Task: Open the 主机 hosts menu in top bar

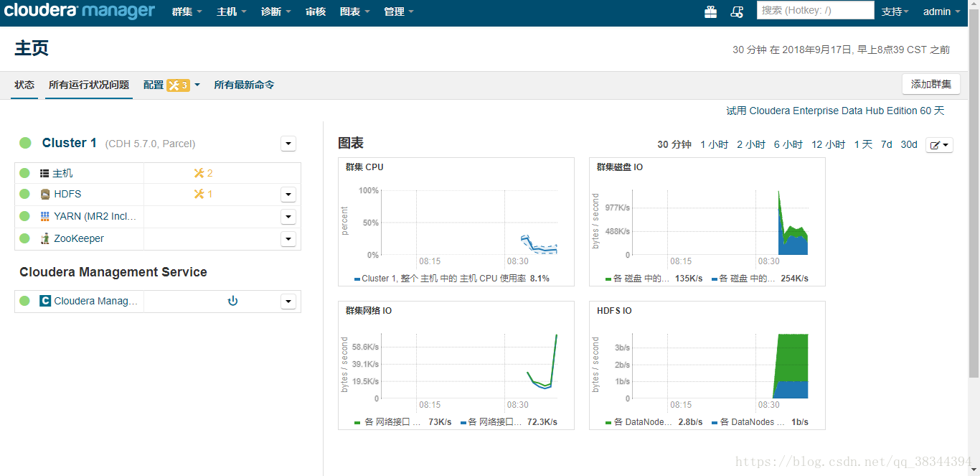Action: point(232,11)
